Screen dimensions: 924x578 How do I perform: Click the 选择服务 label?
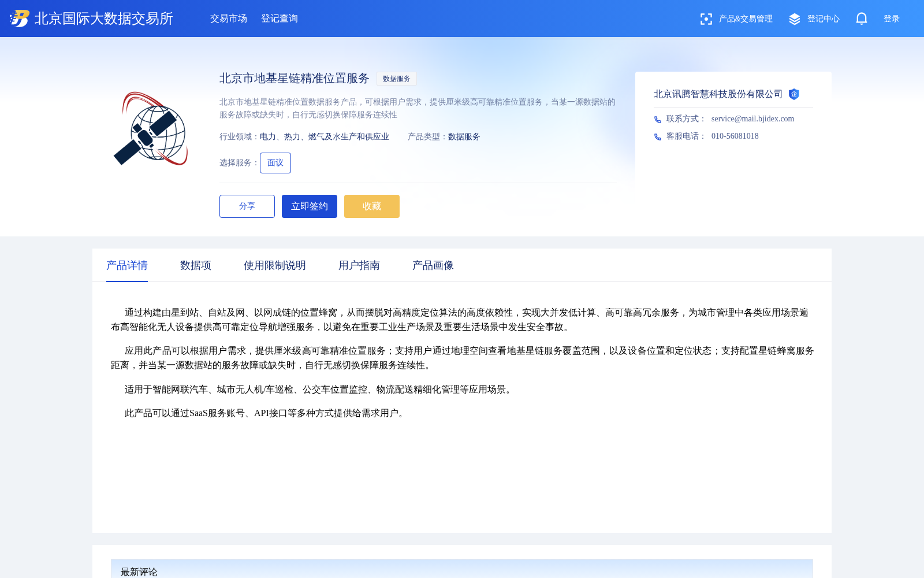(x=239, y=163)
